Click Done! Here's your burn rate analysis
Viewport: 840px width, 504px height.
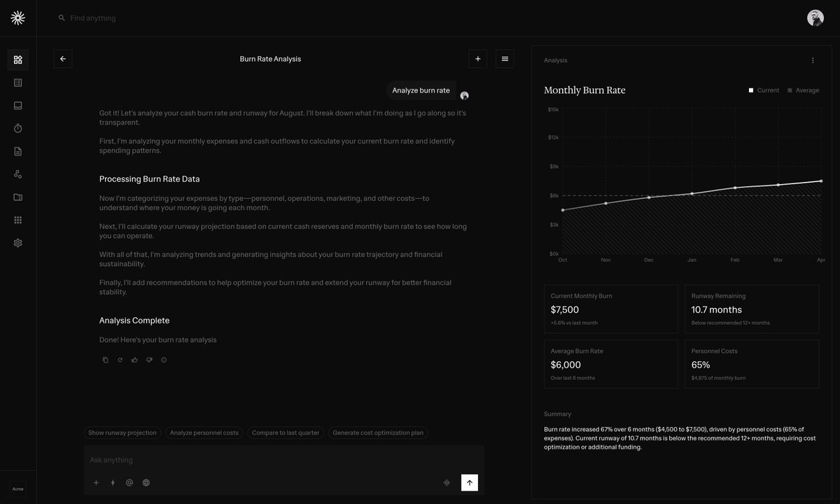tap(158, 340)
